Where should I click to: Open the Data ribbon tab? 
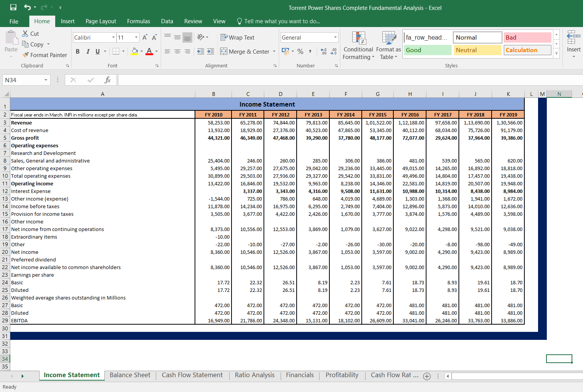coord(167,21)
